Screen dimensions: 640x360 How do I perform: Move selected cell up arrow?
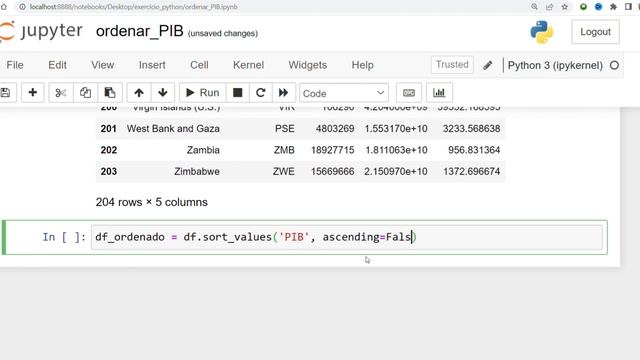pos(139,93)
